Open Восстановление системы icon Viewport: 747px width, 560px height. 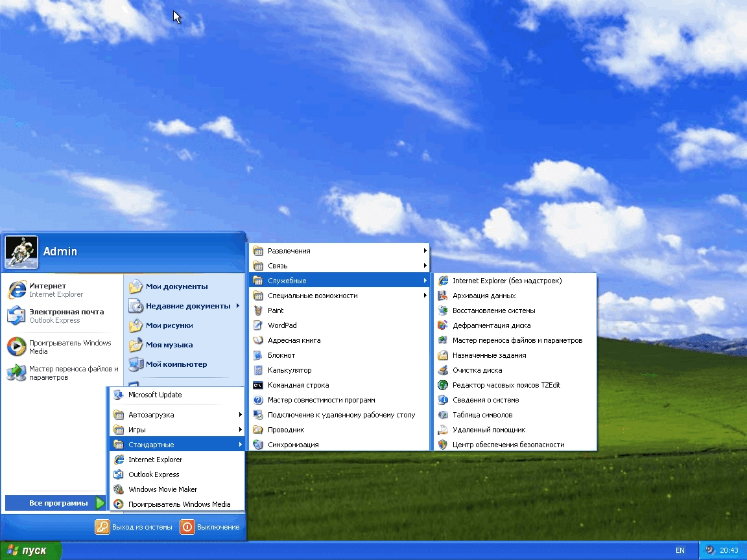pyautogui.click(x=443, y=310)
